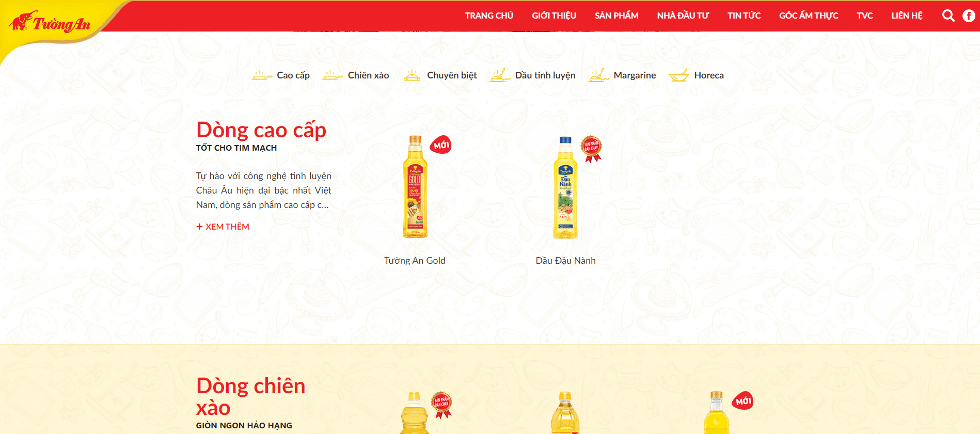Screen dimensions: 980x434
Task: Go to TRANG CHỦ menu item
Action: coord(489,15)
